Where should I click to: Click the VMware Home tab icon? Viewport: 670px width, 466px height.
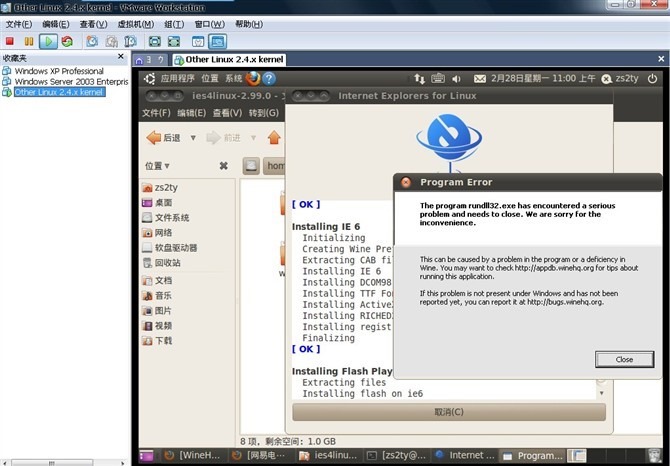tap(139, 60)
